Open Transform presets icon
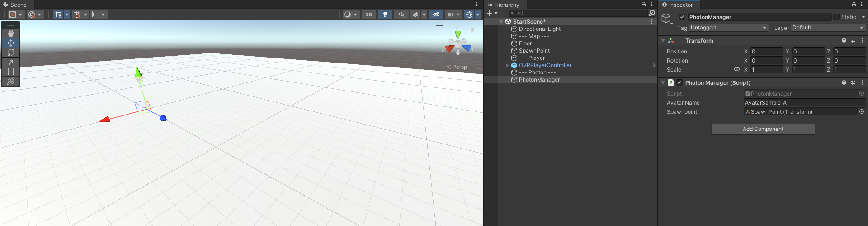Viewport: 868px width, 226px height. coord(853,40)
